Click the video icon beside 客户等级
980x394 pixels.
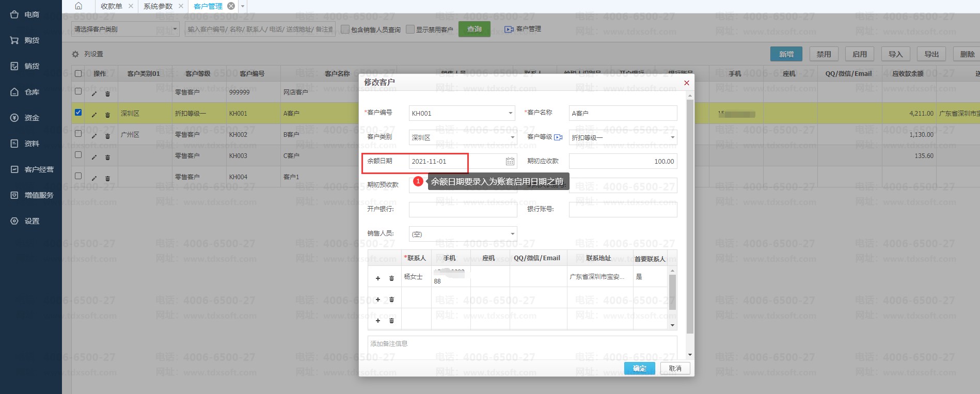pyautogui.click(x=558, y=137)
